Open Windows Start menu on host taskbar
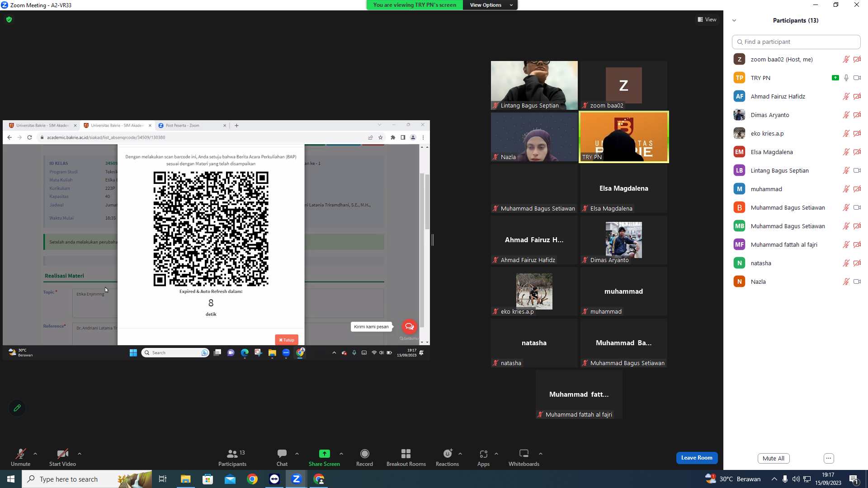The height and width of the screenshot is (488, 868). (11, 479)
